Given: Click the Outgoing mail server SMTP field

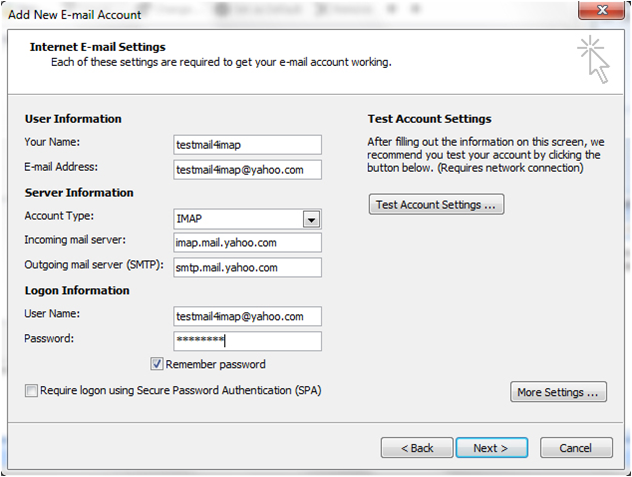Looking at the screenshot, I should 247,267.
